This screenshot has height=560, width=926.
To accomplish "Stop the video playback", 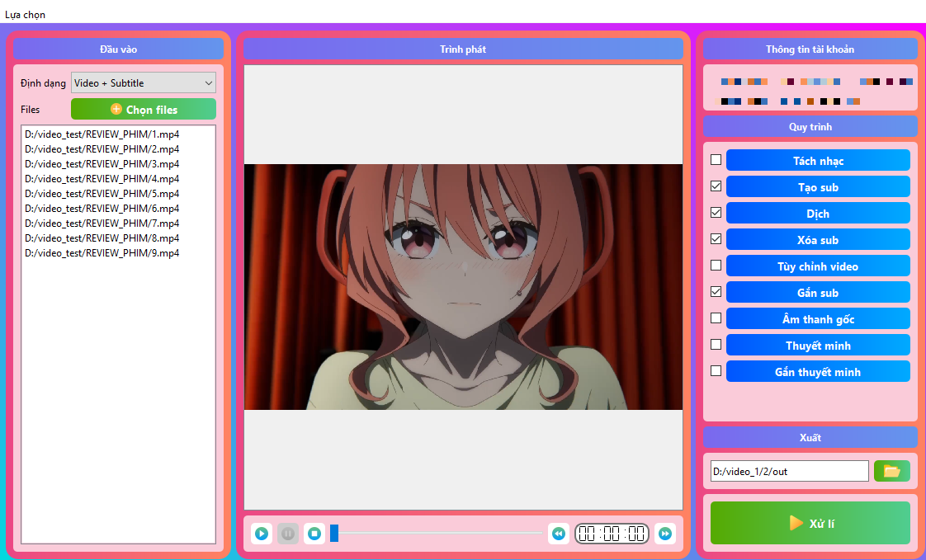I will [314, 534].
